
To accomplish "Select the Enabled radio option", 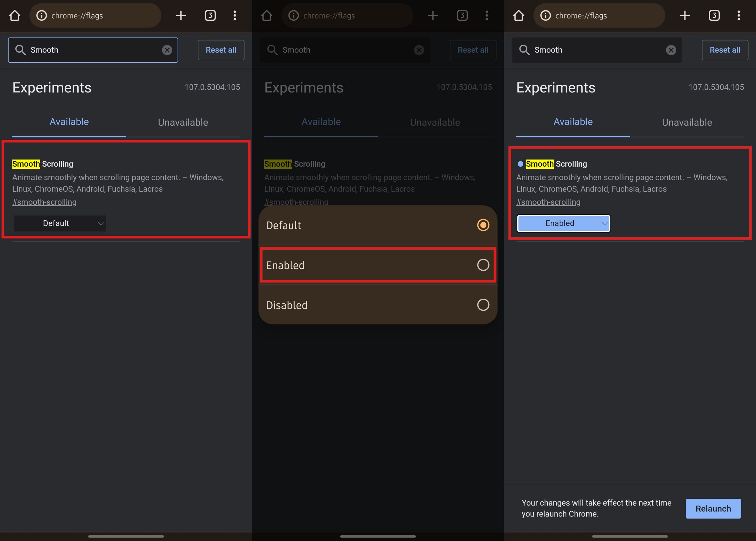I will 483,265.
